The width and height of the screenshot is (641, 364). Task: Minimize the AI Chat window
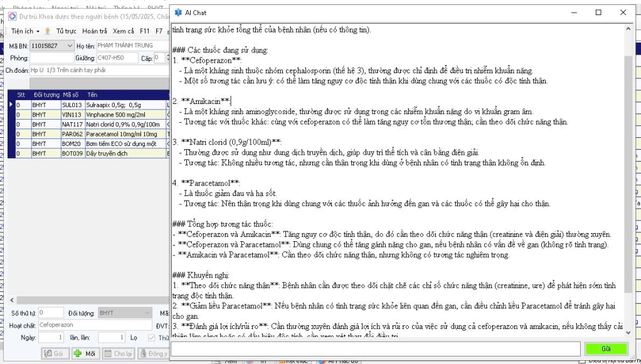pyautogui.click(x=575, y=13)
